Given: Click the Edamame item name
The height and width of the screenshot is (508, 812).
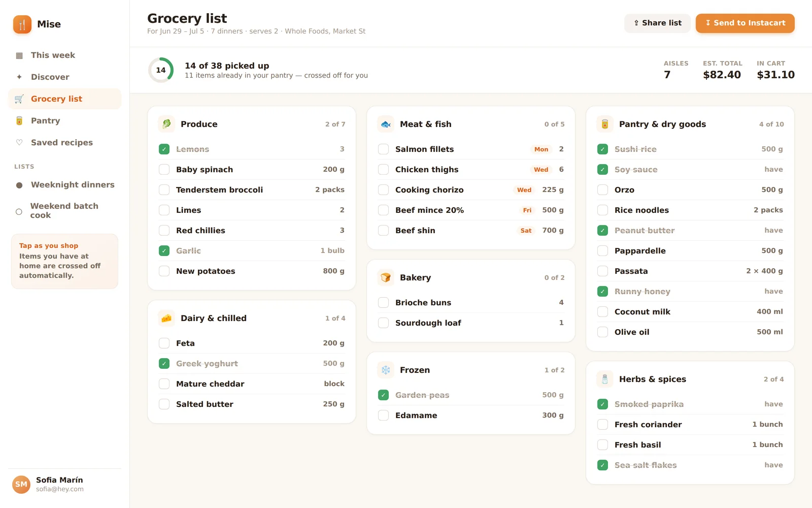Looking at the screenshot, I should pos(416,416).
